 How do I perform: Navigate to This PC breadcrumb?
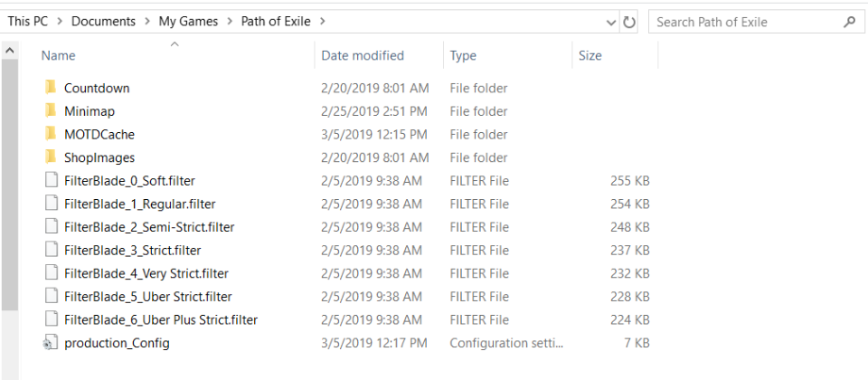[28, 22]
